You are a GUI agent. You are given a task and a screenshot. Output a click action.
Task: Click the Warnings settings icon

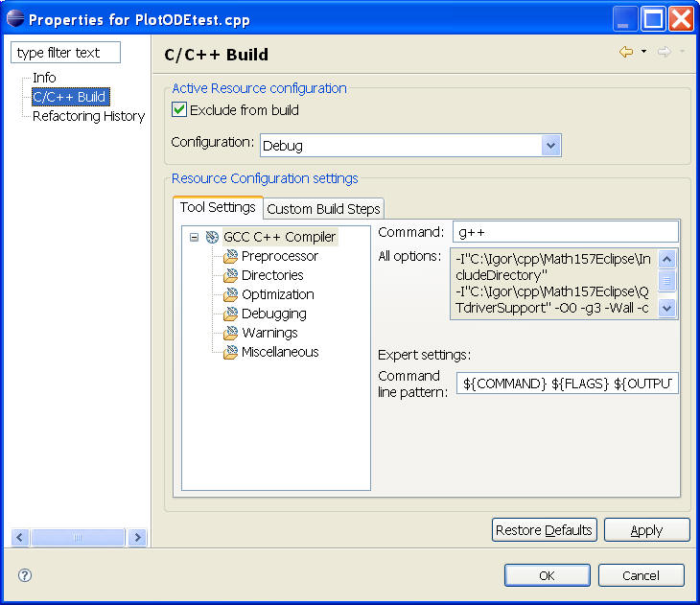(x=230, y=334)
